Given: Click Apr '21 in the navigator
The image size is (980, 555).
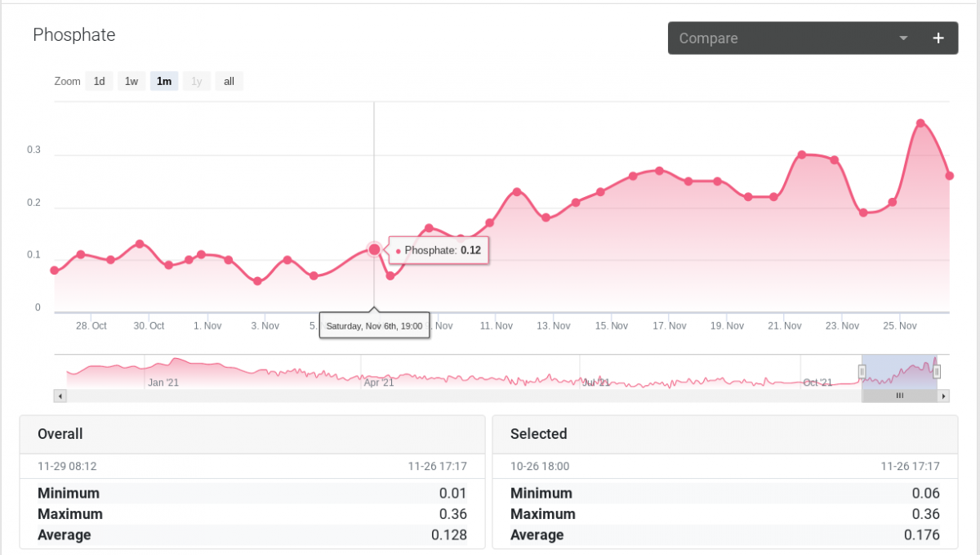Looking at the screenshot, I should point(379,382).
